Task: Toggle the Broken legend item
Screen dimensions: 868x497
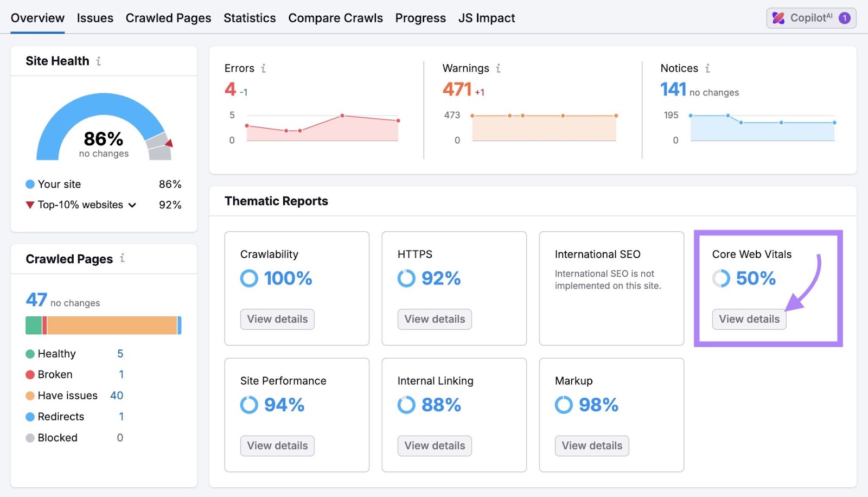Action: pyautogui.click(x=54, y=374)
